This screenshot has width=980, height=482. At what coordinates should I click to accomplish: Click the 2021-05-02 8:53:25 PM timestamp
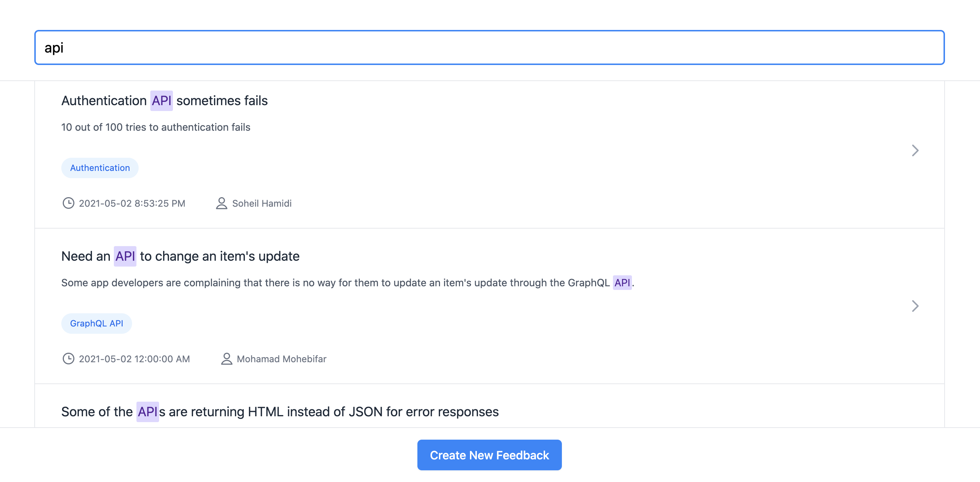coord(132,203)
